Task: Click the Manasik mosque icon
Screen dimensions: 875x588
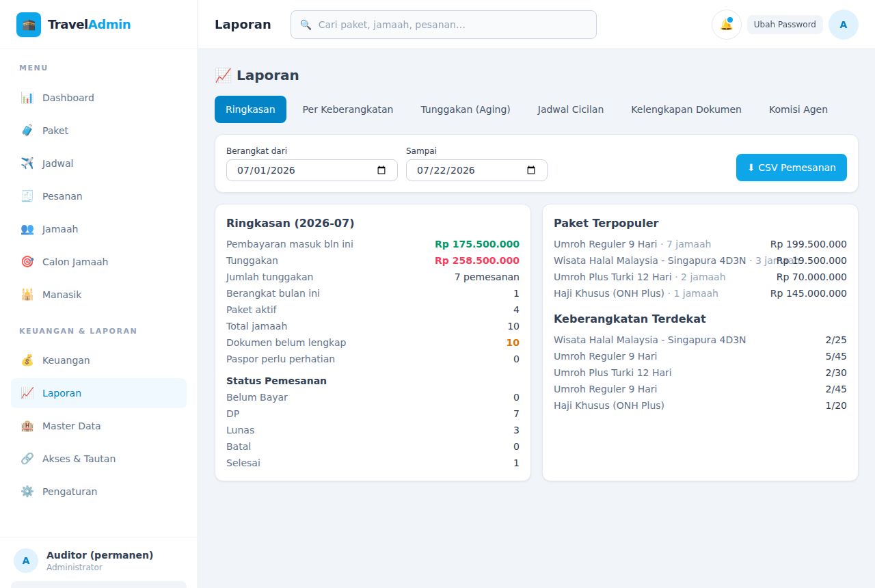Action: click(x=27, y=295)
